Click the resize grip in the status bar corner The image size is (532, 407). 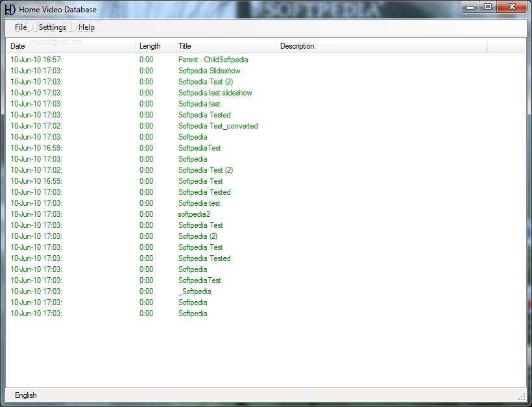point(522,397)
